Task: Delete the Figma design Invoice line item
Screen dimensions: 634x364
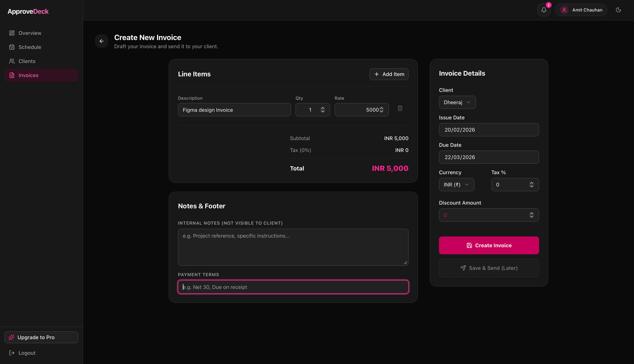Action: click(x=400, y=108)
